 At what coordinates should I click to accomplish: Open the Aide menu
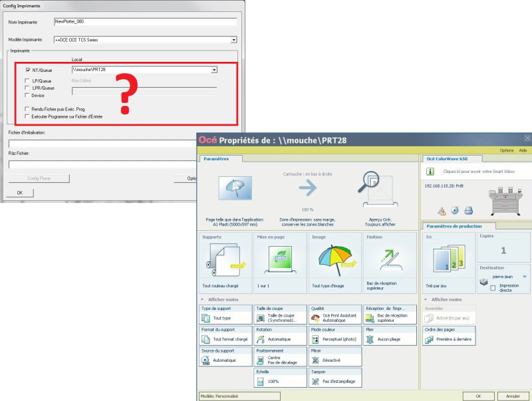pos(523,150)
